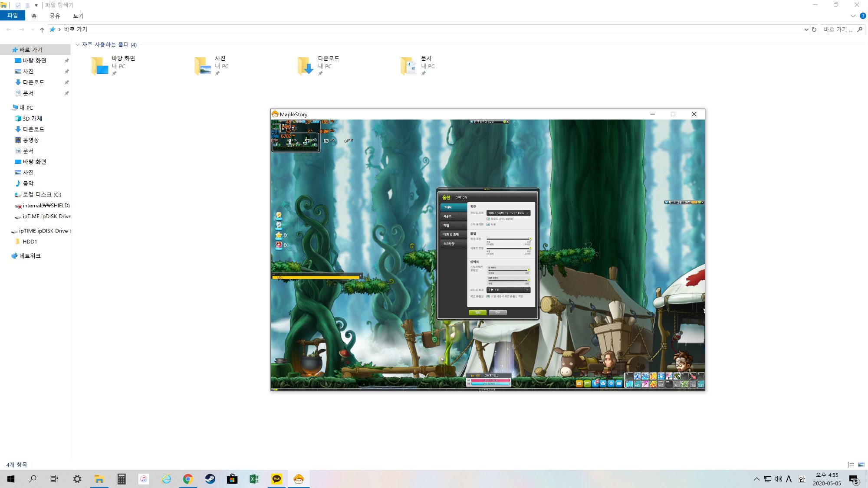Open the 바탕 화면 folder thumbnail
The image size is (868, 488).
[x=100, y=66]
